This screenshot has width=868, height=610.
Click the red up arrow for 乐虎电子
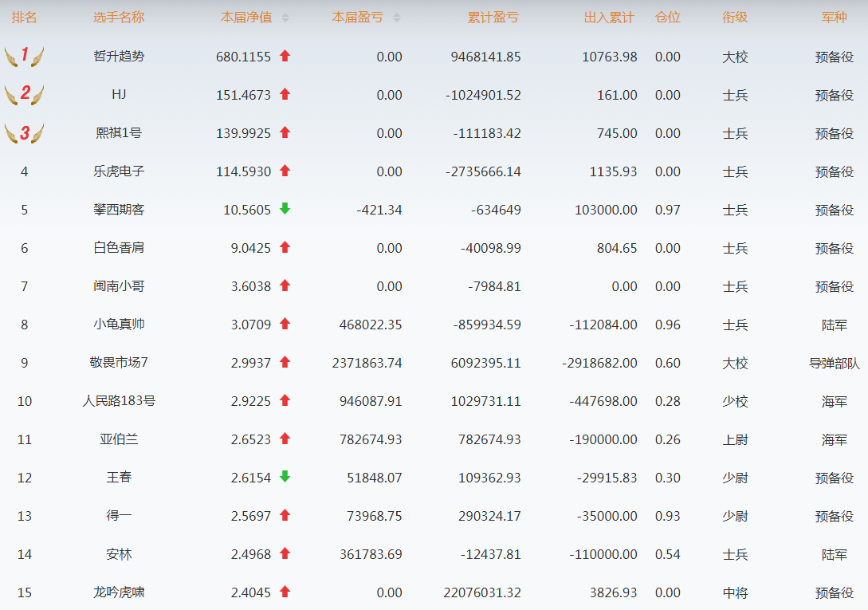pos(285,171)
